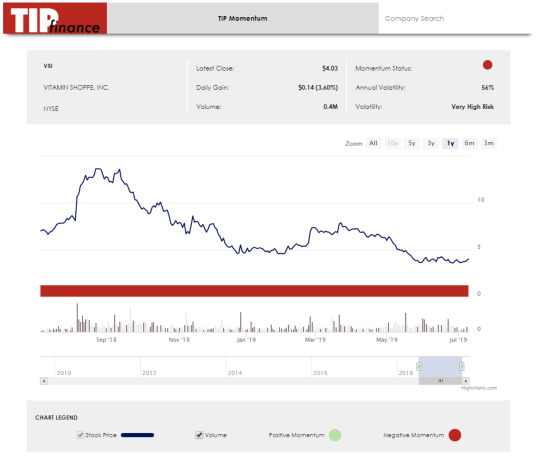Image resolution: width=540 pixels, height=459 pixels.
Task: Click the Volume value 0.4M
Action: coord(331,107)
